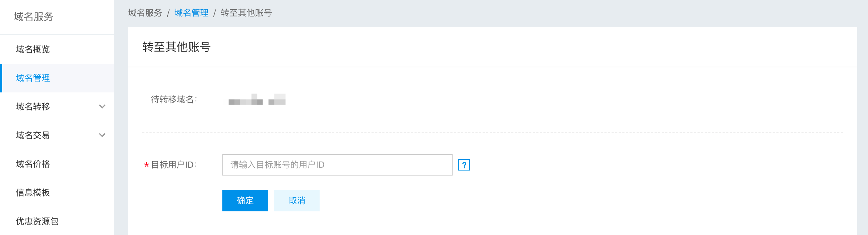Click the 转至其他账号 breadcrumb text

(246, 13)
